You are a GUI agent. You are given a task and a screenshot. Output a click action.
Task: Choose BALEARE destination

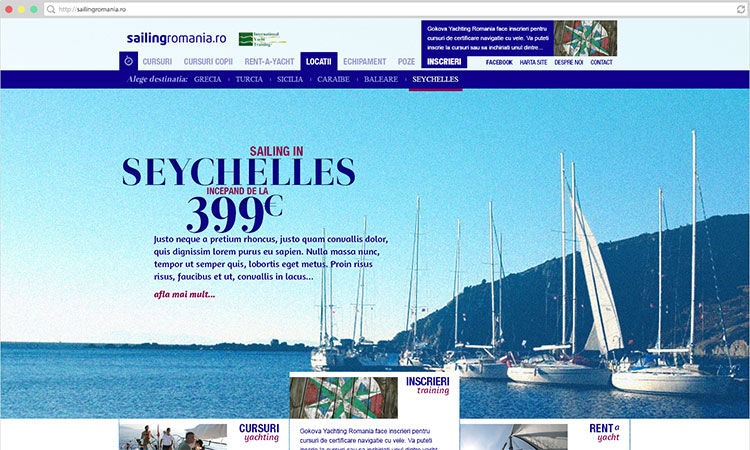point(381,79)
